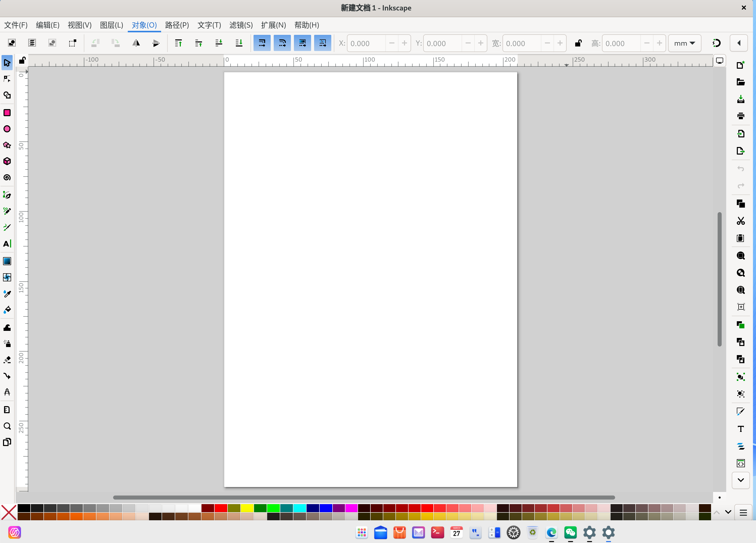Open palette options hamburger menu
This screenshot has height=543, width=756.
pyautogui.click(x=743, y=512)
